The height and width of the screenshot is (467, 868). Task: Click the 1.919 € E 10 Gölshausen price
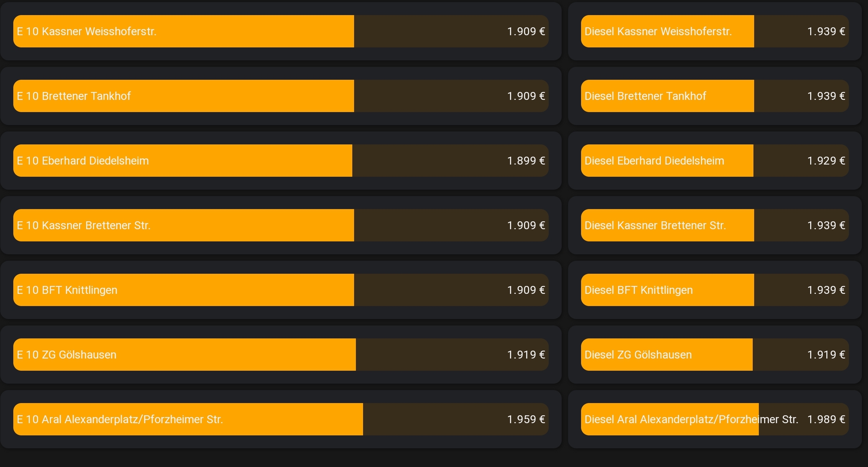click(526, 355)
